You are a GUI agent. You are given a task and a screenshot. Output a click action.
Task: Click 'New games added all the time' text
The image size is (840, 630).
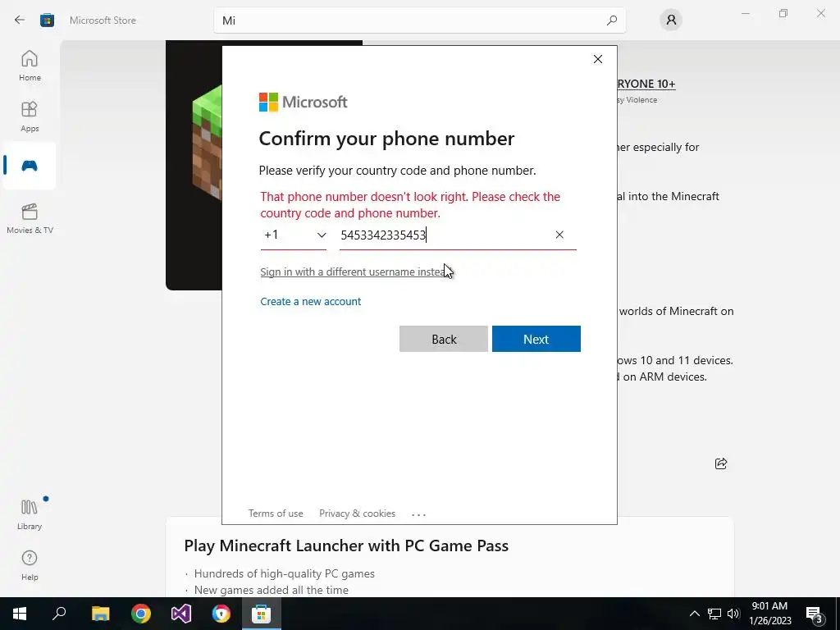click(x=271, y=590)
